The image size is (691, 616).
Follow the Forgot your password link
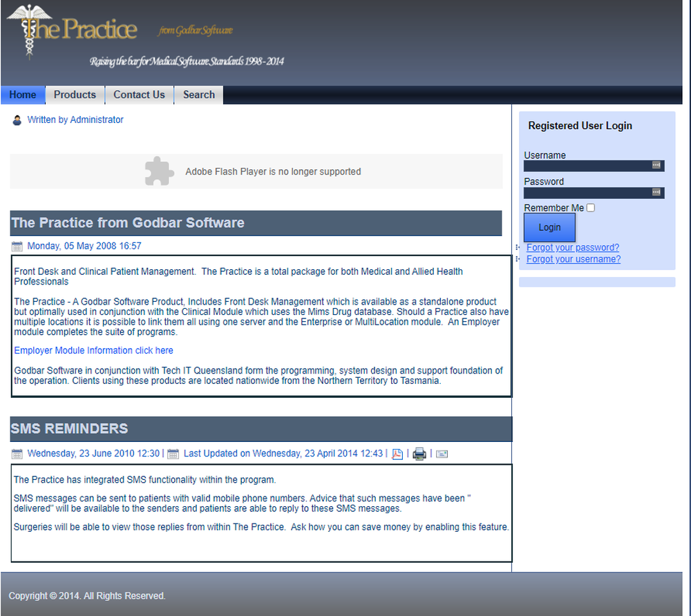click(x=572, y=247)
